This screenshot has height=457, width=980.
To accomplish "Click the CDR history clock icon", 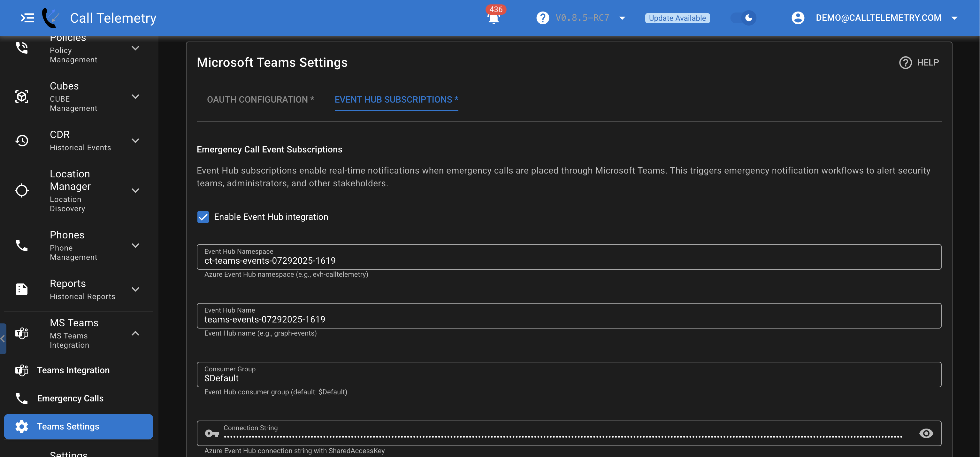I will (x=22, y=140).
